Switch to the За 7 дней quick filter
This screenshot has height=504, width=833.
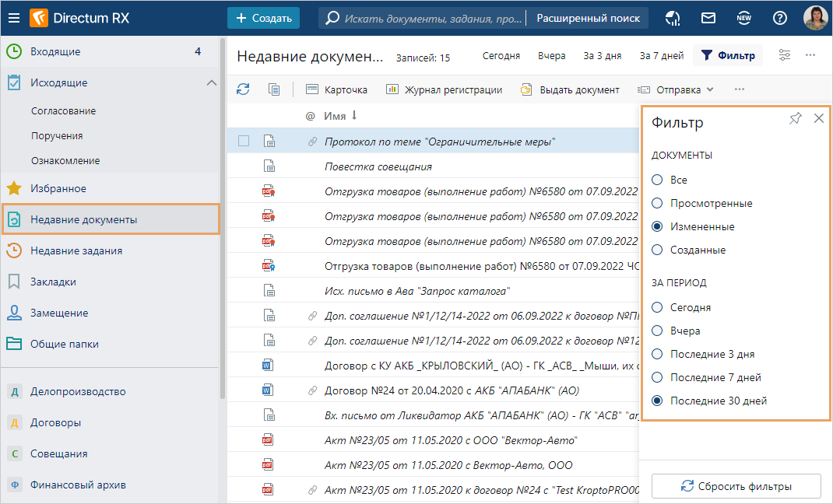tap(661, 55)
